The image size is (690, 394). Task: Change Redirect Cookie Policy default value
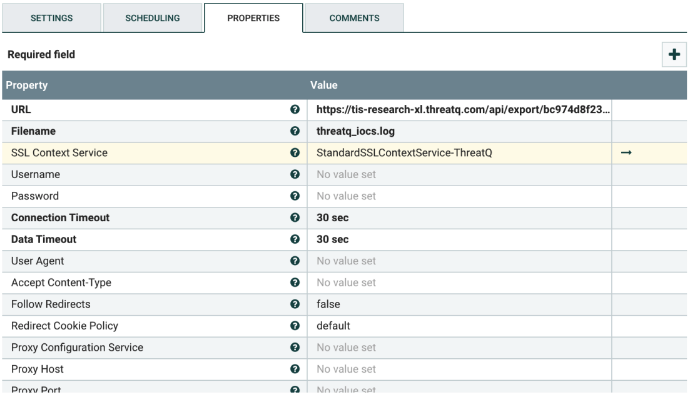pos(459,326)
